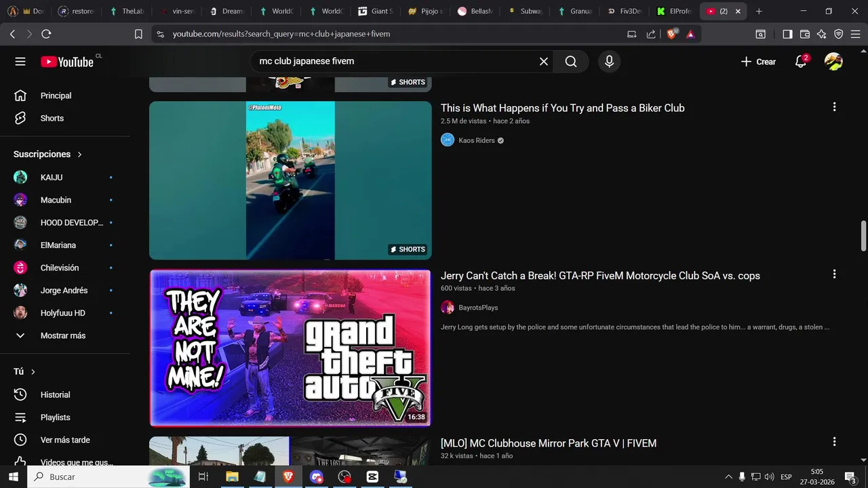This screenshot has height=488, width=868.
Task: Click the Kaos Riders channel avatar
Action: pos(448,140)
